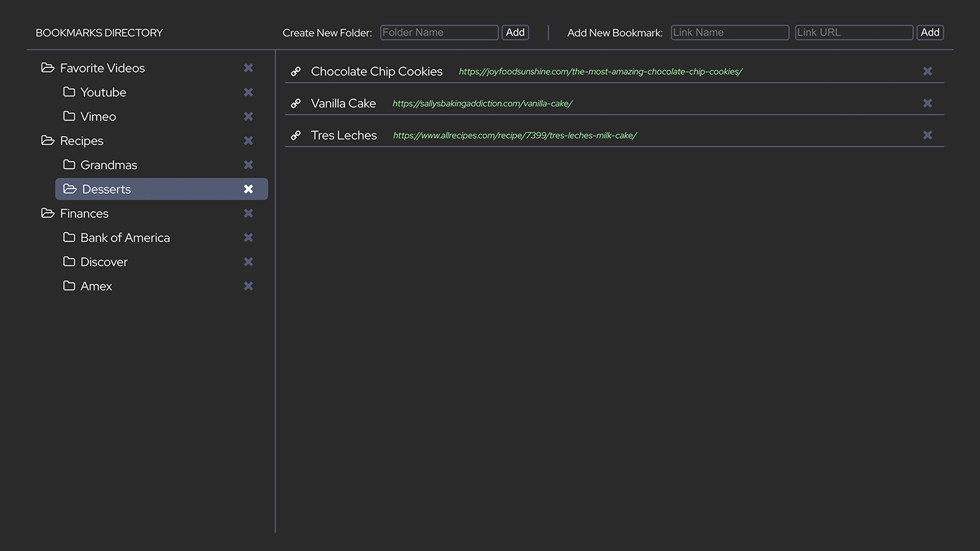Click the Vanilla Cake bookmark title

click(x=344, y=103)
